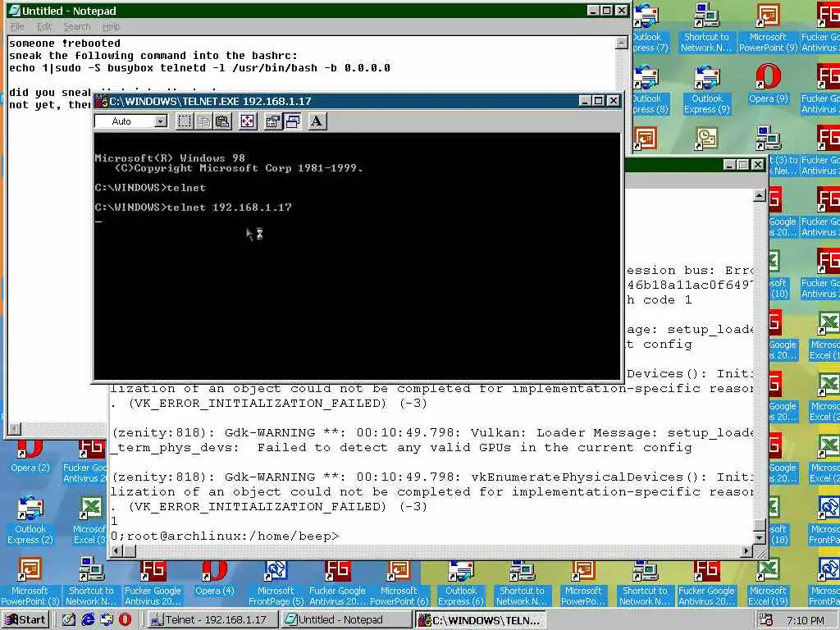Click the 'echo 1|sudo -S busybox telnetd' line in Notepad
840x630 pixels.
click(199, 68)
